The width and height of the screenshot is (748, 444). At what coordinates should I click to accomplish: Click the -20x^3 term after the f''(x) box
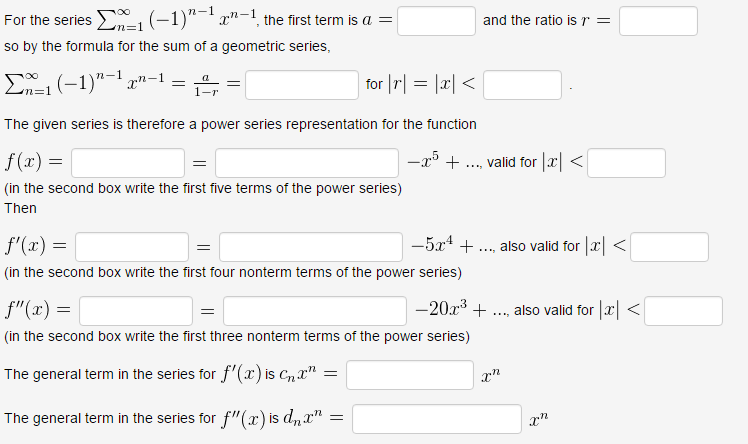(441, 309)
